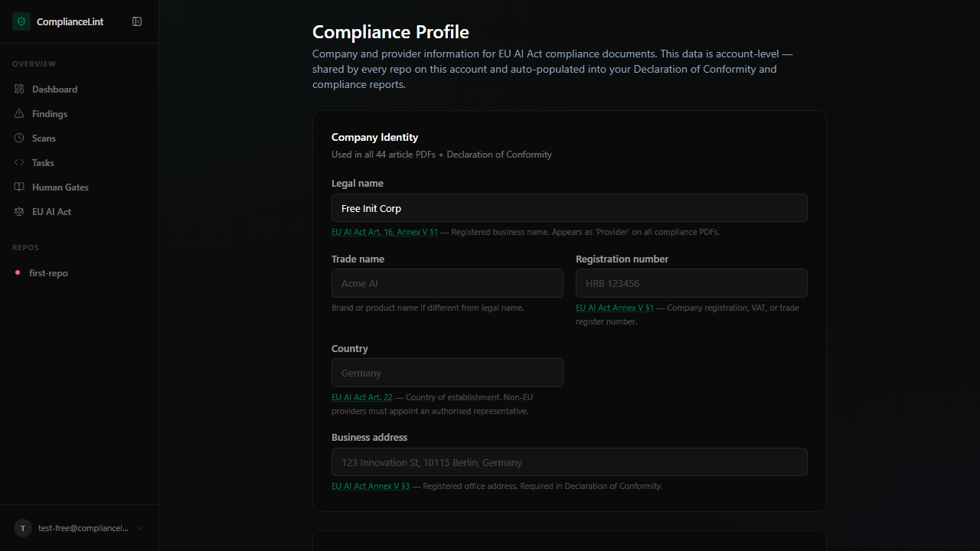Viewport: 980px width, 551px height.
Task: Click the EU AI Act scales icon
Action: click(19, 212)
